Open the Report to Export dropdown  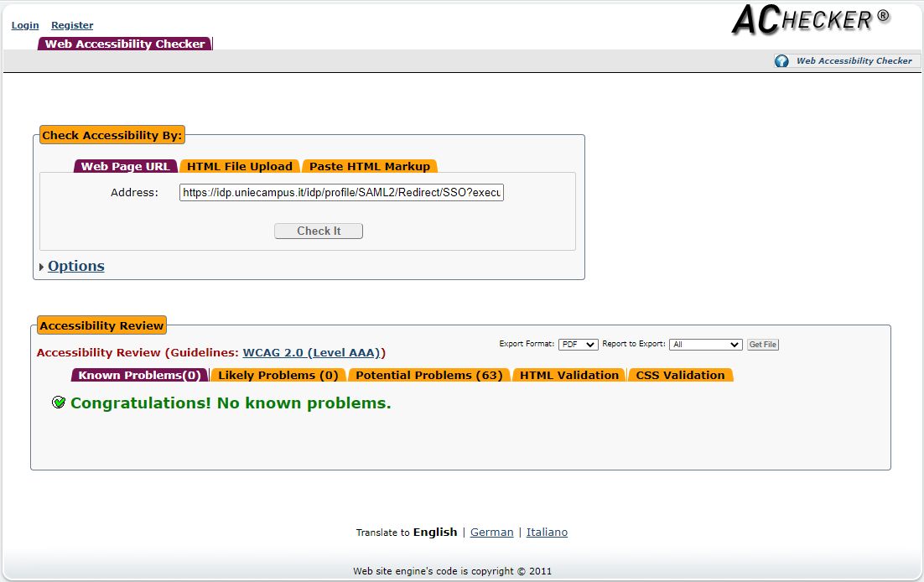(x=705, y=345)
